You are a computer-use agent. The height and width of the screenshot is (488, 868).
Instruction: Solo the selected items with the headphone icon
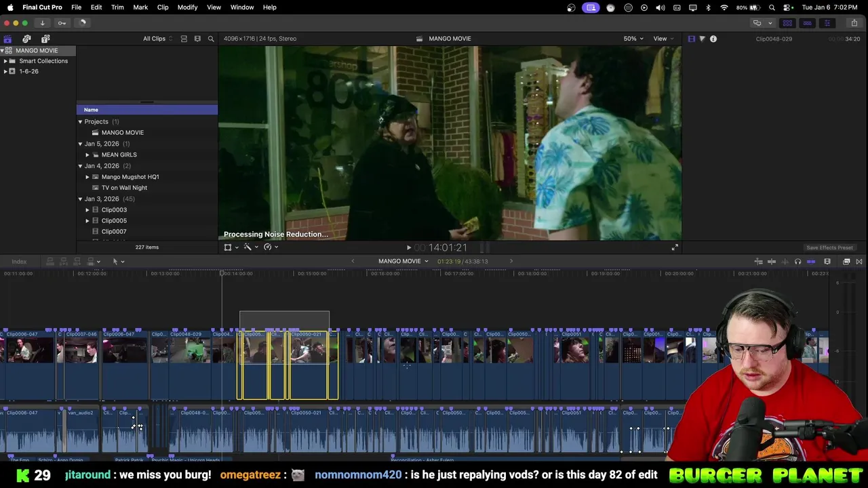pos(797,262)
